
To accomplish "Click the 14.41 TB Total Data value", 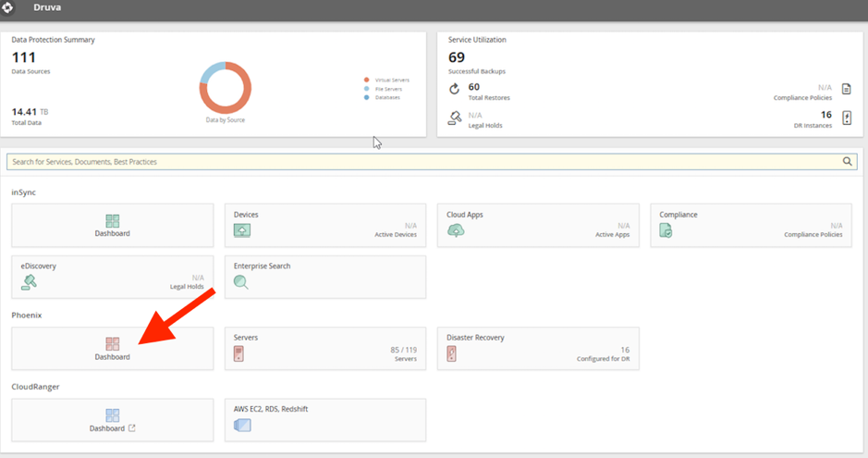I will coord(30,112).
